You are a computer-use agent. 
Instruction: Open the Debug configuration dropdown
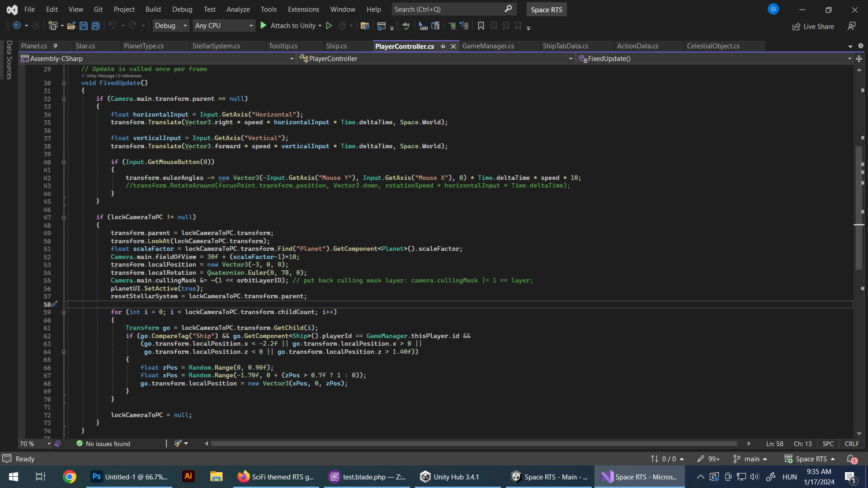(x=171, y=26)
